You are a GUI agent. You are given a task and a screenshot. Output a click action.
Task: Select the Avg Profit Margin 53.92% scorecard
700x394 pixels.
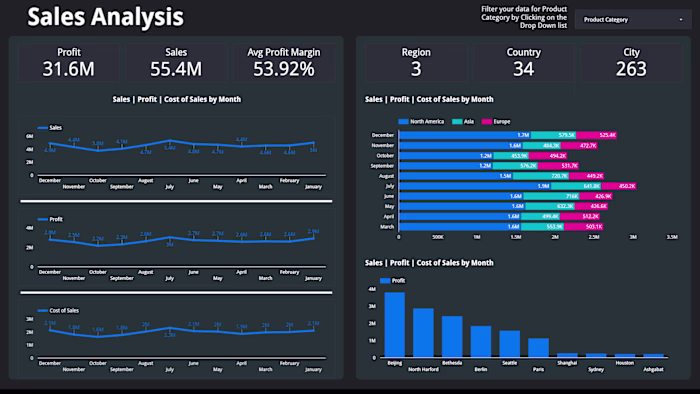point(284,63)
